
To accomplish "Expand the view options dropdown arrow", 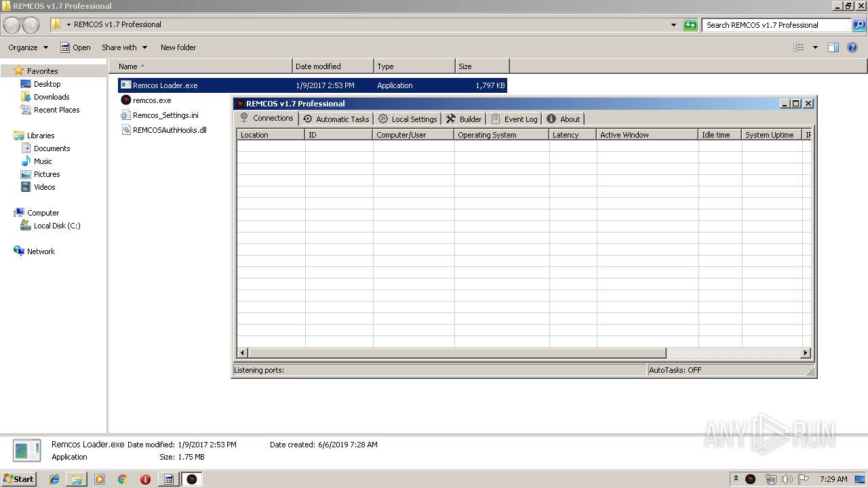I will click(x=815, y=47).
